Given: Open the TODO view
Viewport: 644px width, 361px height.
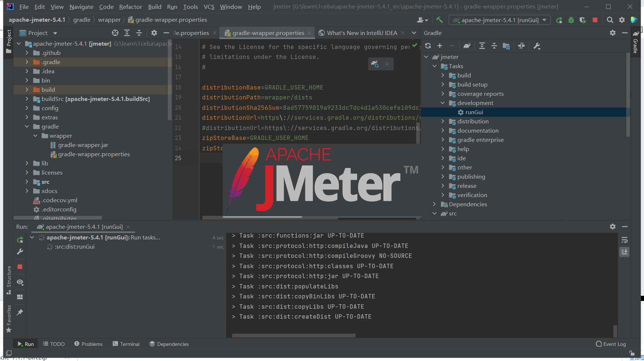Looking at the screenshot, I should pos(54,344).
